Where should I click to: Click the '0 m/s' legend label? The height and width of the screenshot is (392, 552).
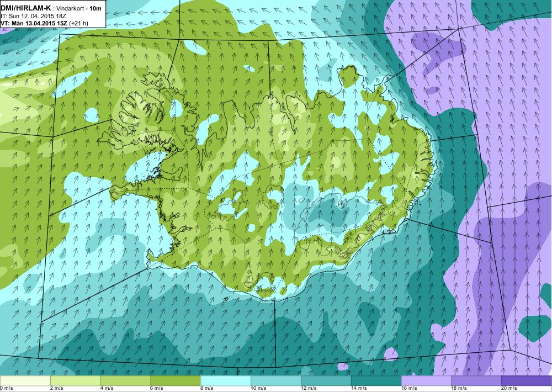tap(6, 389)
